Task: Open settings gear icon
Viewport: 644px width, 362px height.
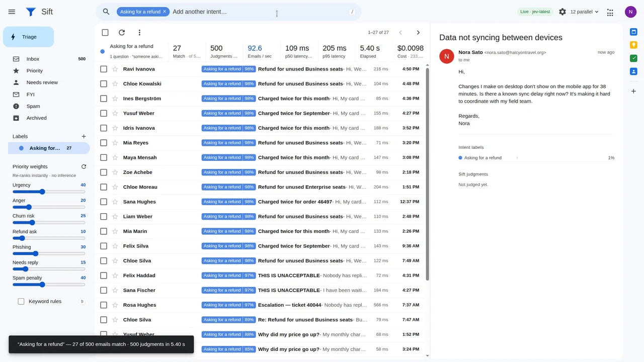Action: (x=562, y=12)
